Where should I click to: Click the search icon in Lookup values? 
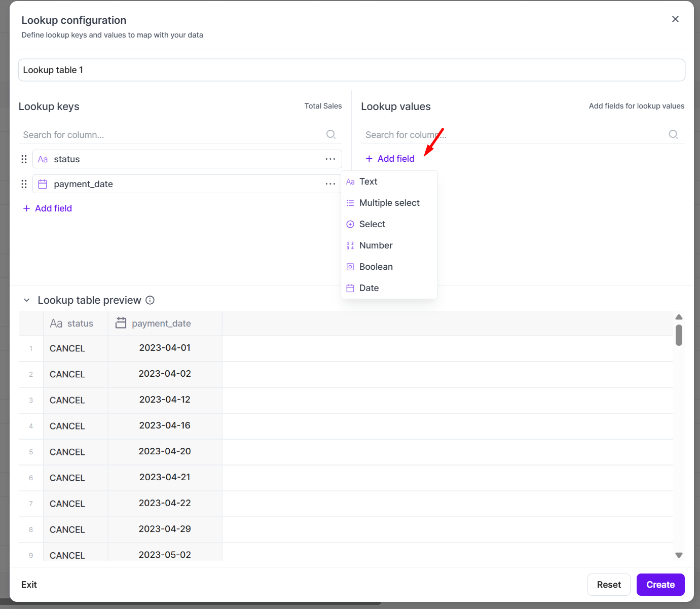coord(673,134)
